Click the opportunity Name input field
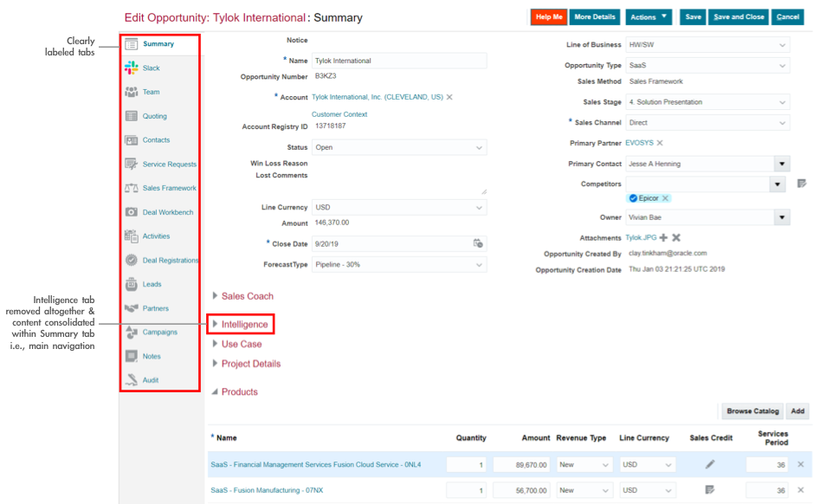827x504 pixels. [x=399, y=61]
